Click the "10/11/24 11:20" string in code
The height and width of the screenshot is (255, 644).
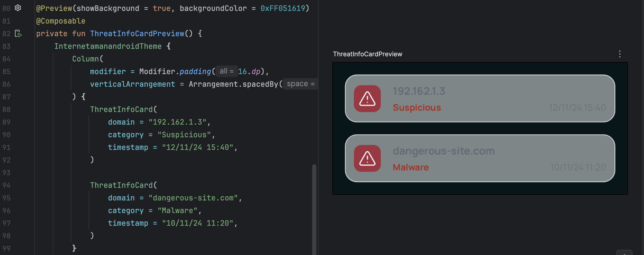(198, 223)
